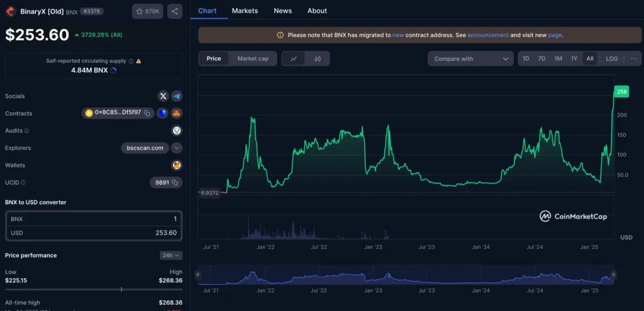Add BNX to watchlist via star button
The image size is (644, 311).
pyautogui.click(x=147, y=11)
